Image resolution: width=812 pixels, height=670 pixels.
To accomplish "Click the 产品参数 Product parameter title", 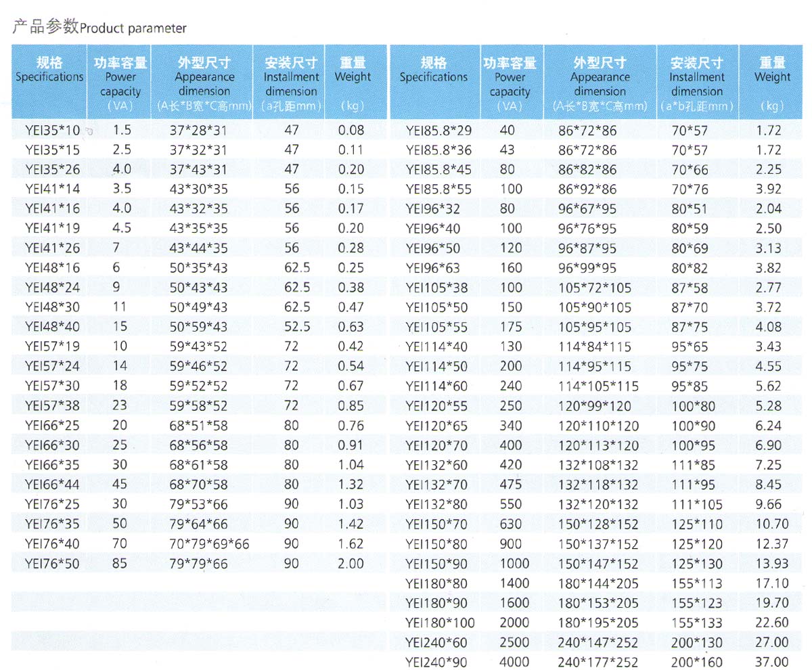I will tap(99, 28).
